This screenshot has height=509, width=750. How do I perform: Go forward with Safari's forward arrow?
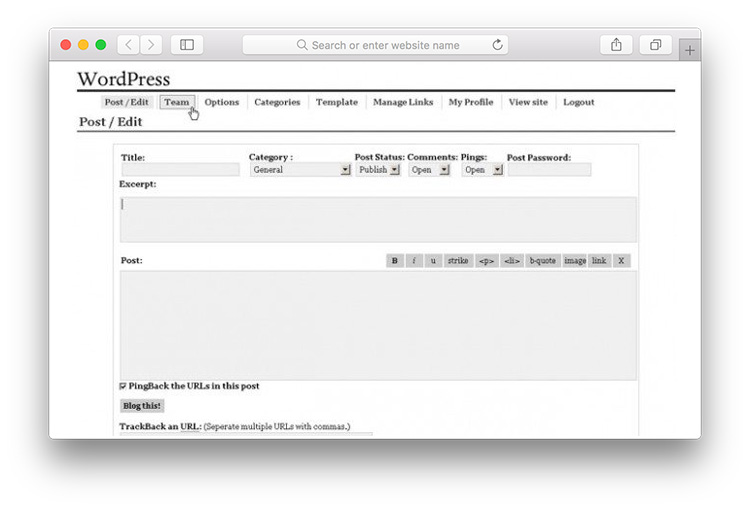click(151, 45)
